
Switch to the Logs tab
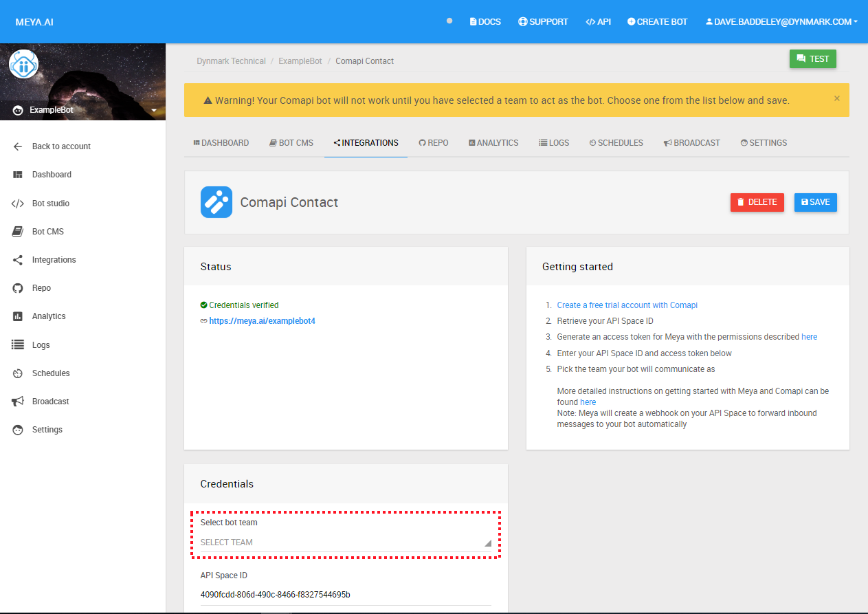(x=554, y=143)
